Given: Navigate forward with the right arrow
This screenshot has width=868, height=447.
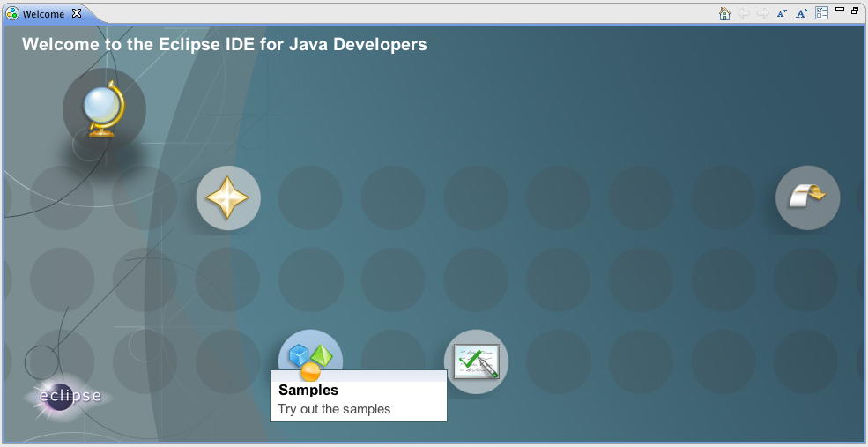Looking at the screenshot, I should click(x=762, y=13).
